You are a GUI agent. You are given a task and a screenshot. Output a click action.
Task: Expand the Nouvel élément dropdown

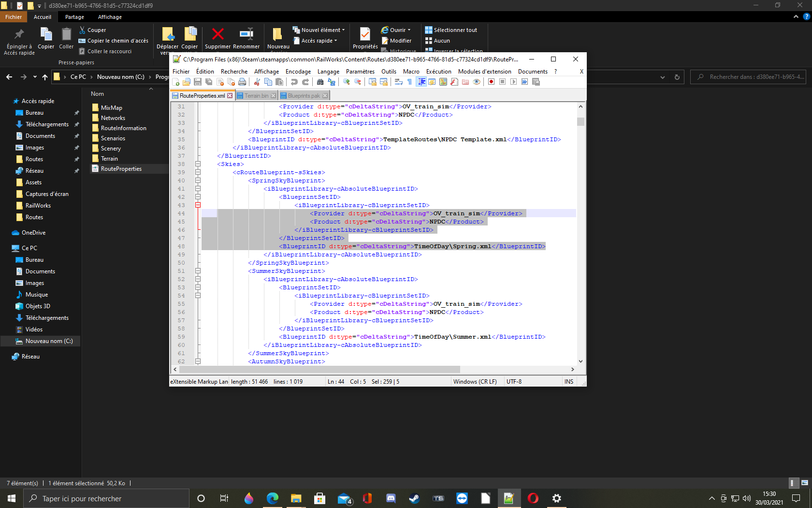pyautogui.click(x=319, y=30)
